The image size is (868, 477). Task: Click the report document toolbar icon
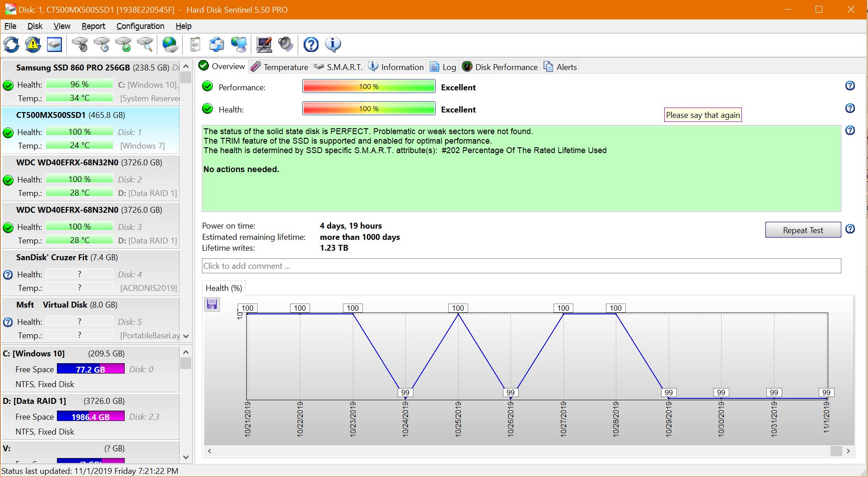click(195, 45)
